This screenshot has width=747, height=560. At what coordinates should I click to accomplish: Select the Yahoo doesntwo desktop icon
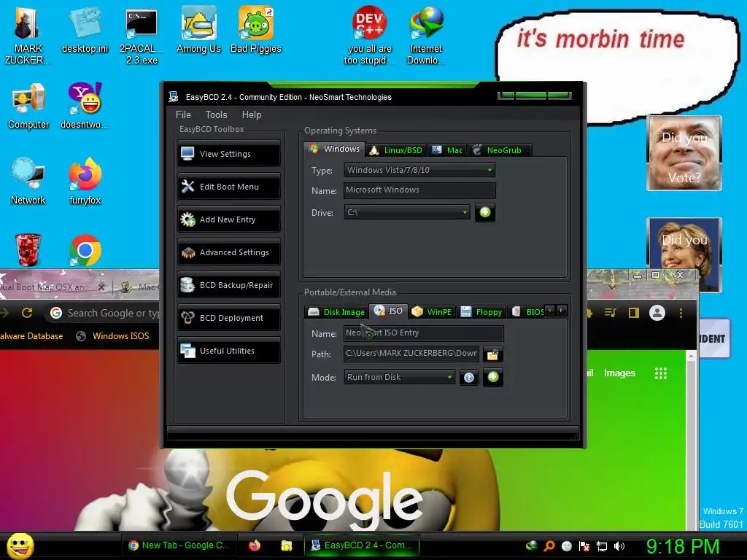85,106
